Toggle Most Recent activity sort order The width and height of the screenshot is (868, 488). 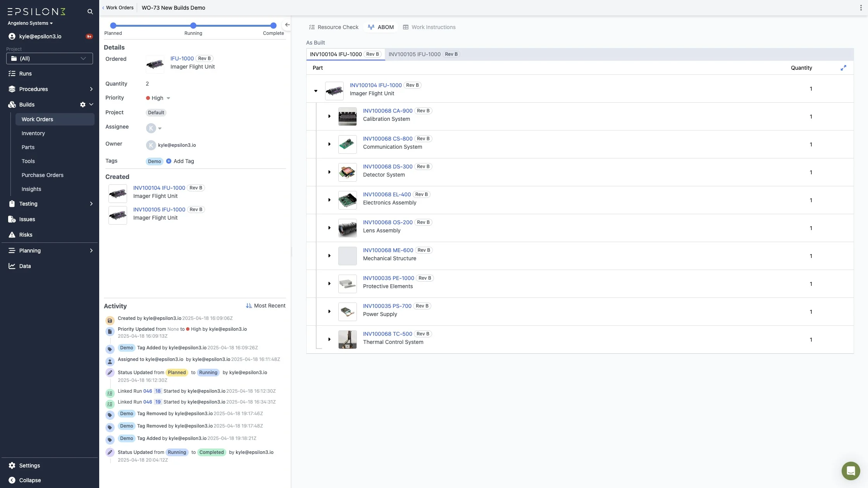click(x=265, y=306)
